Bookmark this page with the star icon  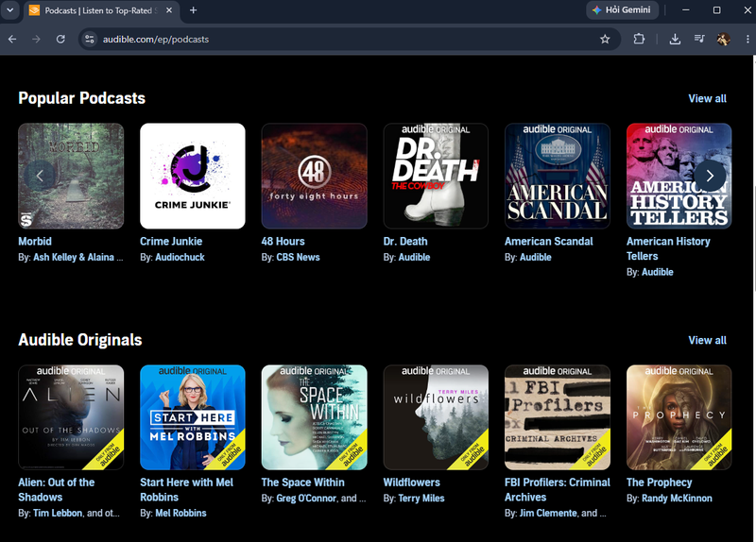605,39
